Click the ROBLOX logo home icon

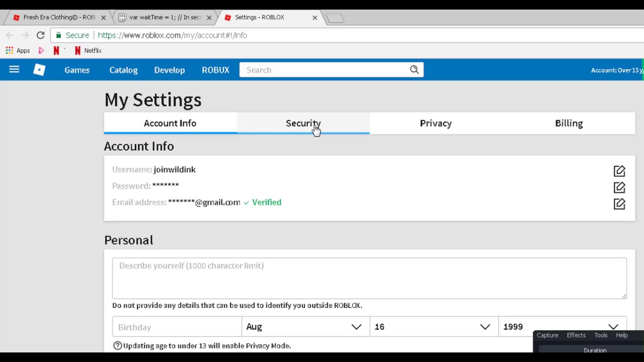[x=39, y=70]
